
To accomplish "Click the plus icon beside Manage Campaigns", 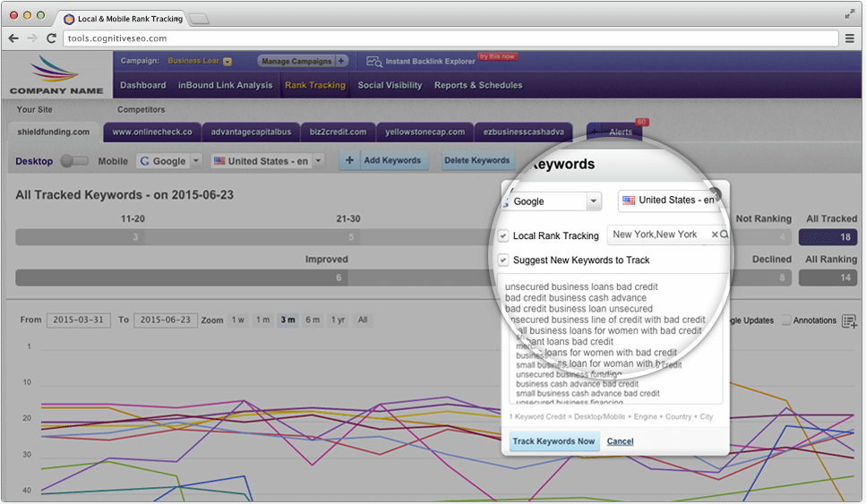I will (341, 61).
